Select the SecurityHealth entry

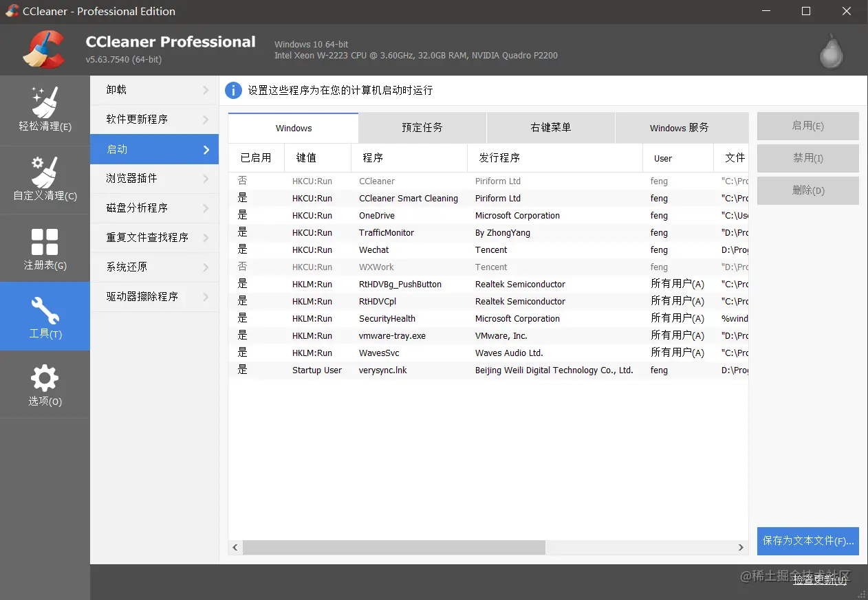pyautogui.click(x=488, y=319)
